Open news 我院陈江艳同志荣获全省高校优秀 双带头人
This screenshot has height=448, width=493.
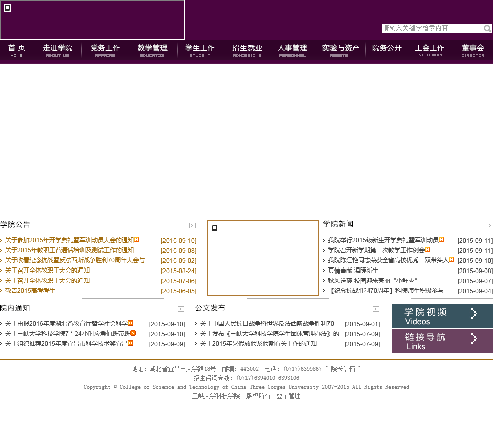pyautogui.click(x=388, y=260)
